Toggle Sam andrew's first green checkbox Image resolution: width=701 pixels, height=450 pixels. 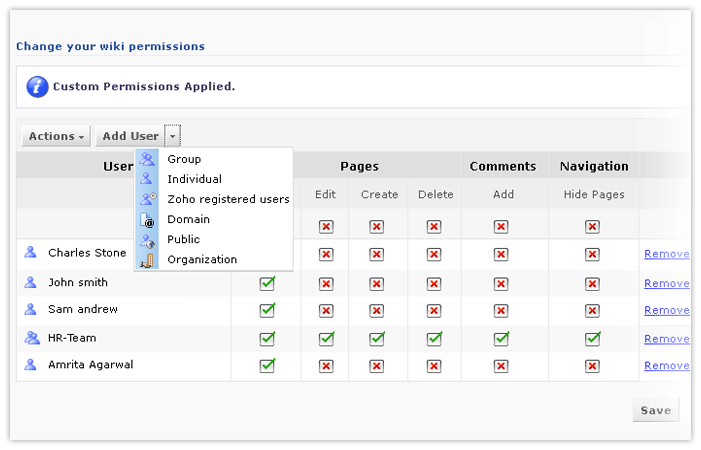point(267,310)
